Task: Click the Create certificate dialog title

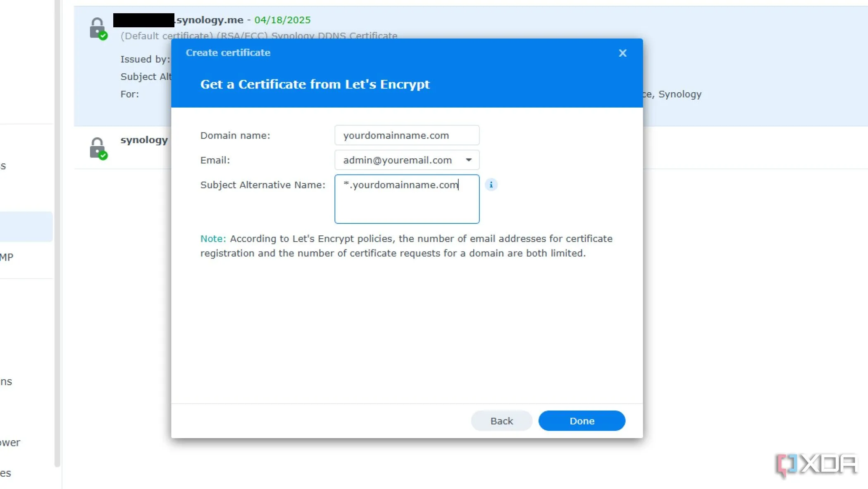Action: point(228,53)
